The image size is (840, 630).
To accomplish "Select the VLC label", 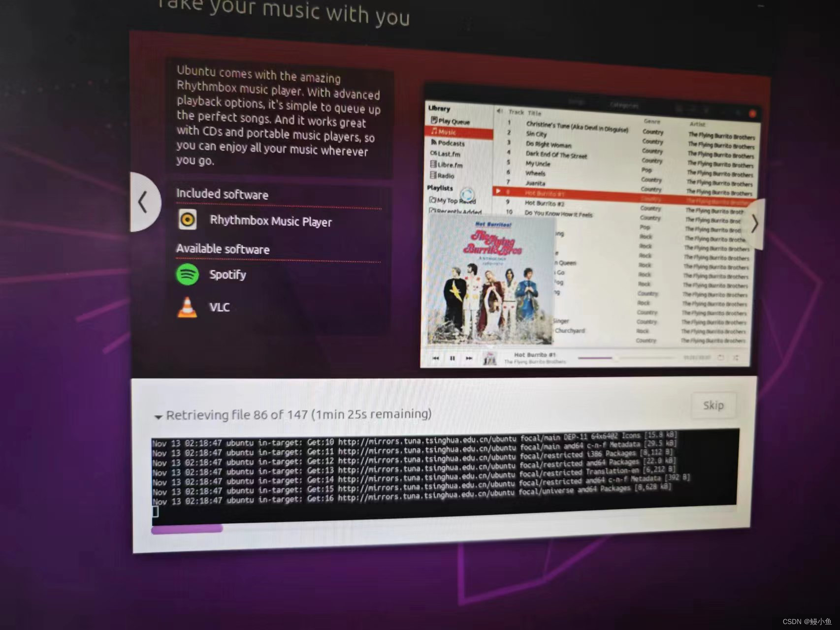I will pyautogui.click(x=220, y=307).
